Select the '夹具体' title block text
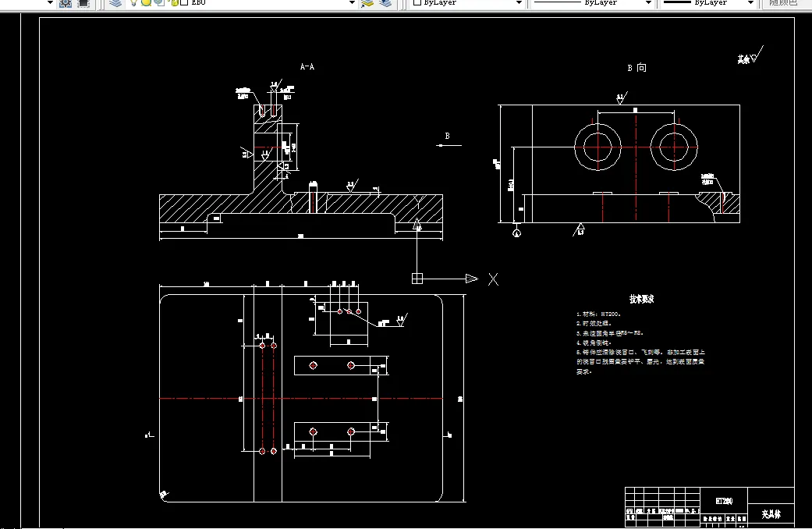This screenshot has width=812, height=529. (x=771, y=514)
